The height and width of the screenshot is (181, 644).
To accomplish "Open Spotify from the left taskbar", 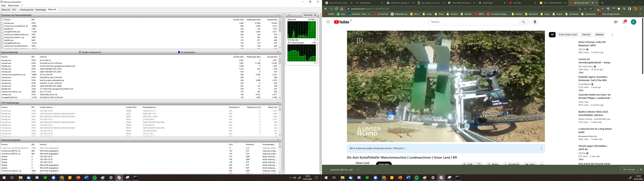I will pos(94,178).
